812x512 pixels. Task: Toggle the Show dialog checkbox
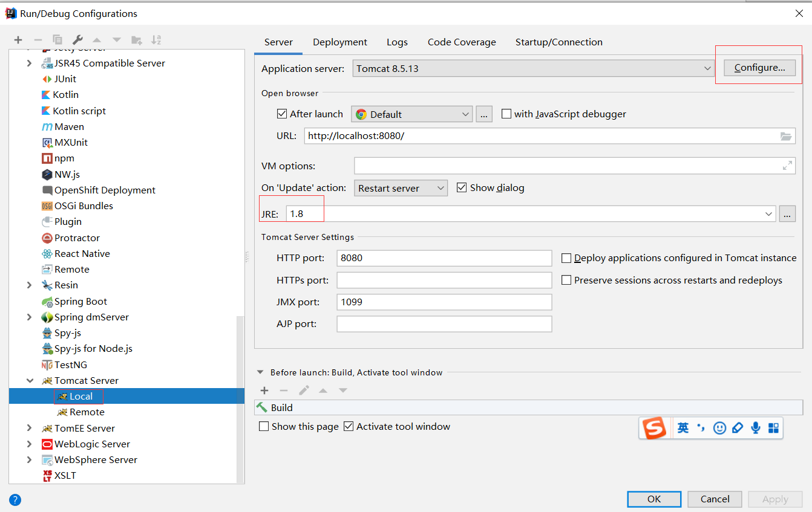tap(462, 187)
